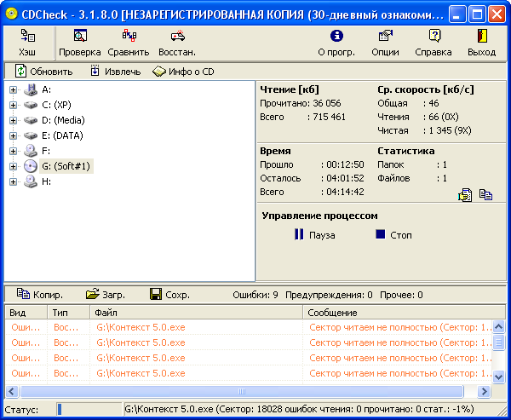
Task: Click Обновить to refresh drives
Action: tap(44, 72)
